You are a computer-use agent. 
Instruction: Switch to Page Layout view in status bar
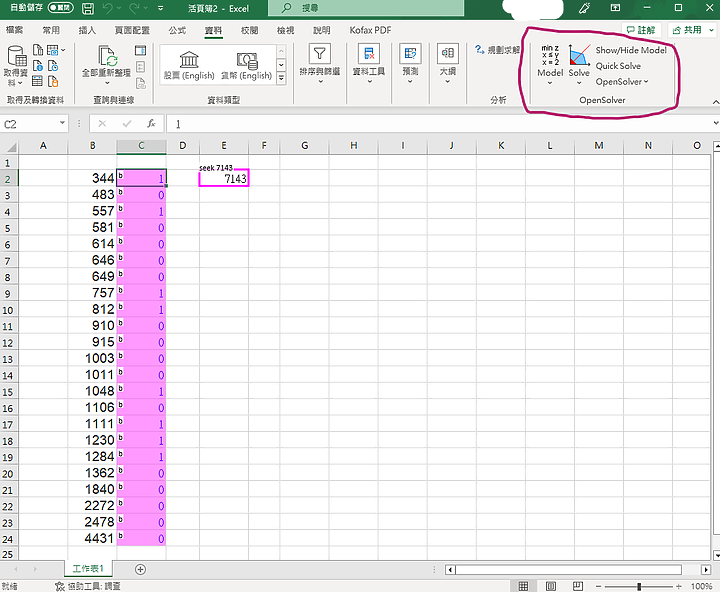tap(551, 586)
